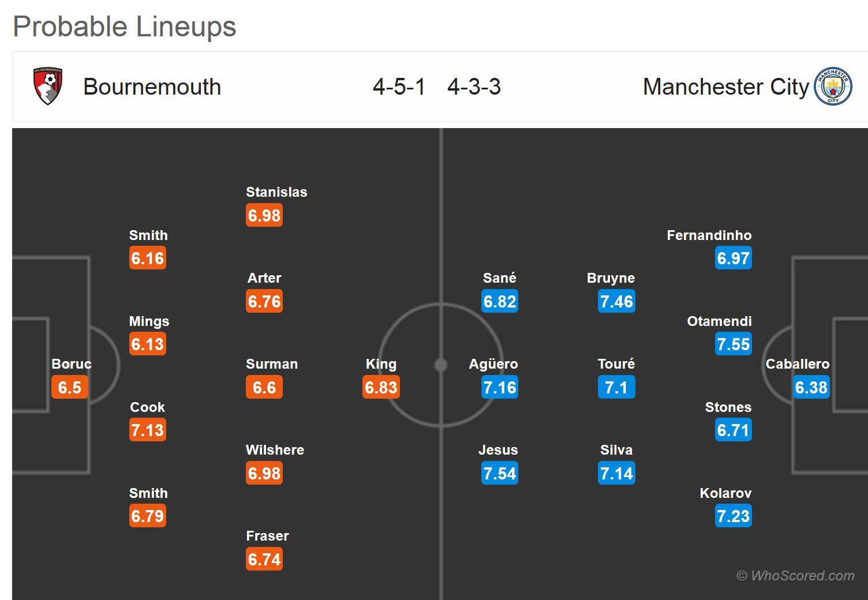Click the Manchester City club crest

pos(833,87)
